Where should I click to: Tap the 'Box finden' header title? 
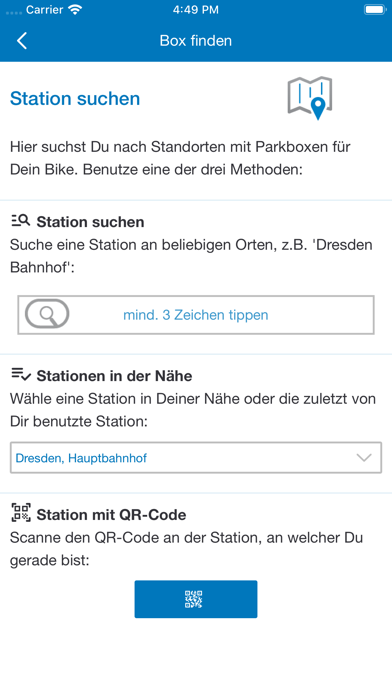196,41
